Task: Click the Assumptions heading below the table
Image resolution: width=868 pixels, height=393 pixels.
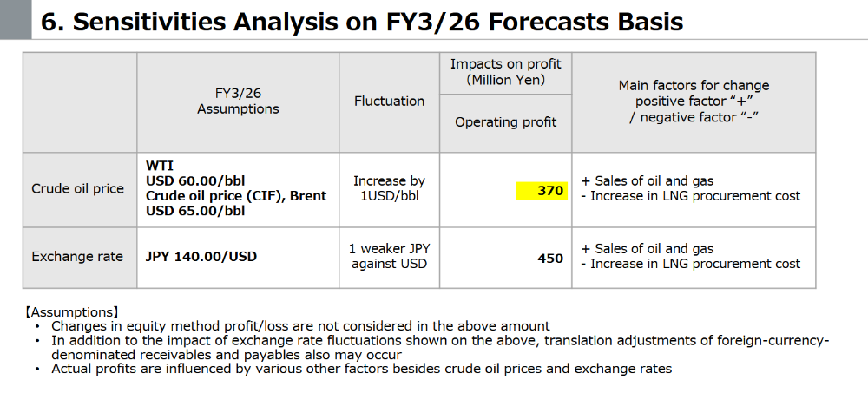Action: pyautogui.click(x=72, y=311)
